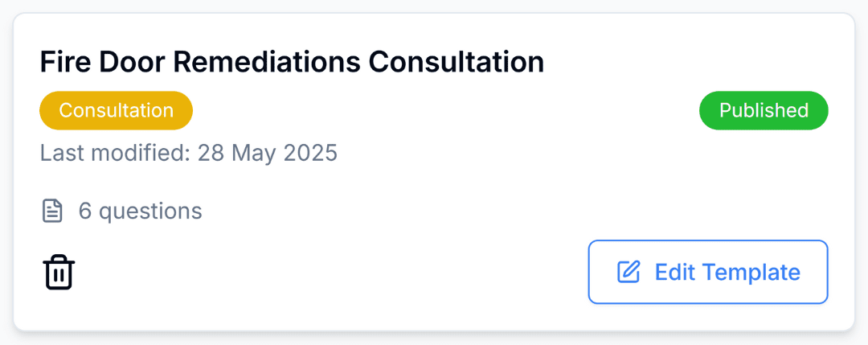Click the document icon beside question count
868x345 pixels.
(52, 212)
